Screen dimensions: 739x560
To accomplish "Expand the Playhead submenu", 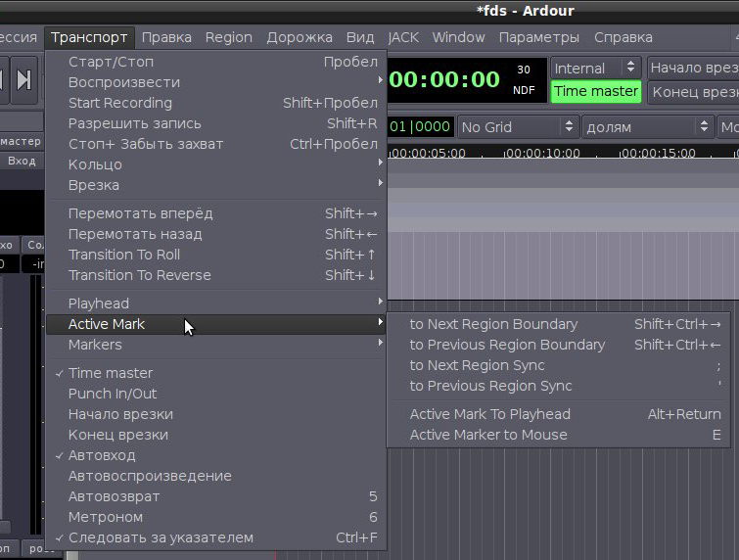I will coord(216,303).
